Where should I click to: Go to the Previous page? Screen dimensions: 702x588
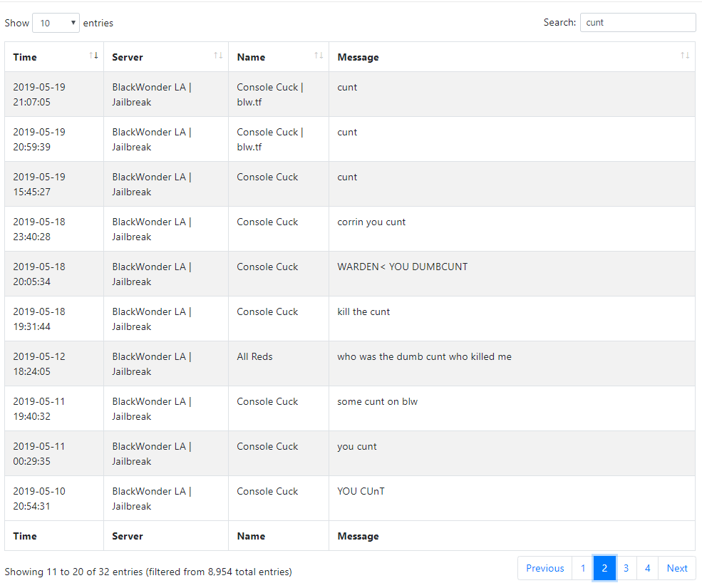click(545, 568)
